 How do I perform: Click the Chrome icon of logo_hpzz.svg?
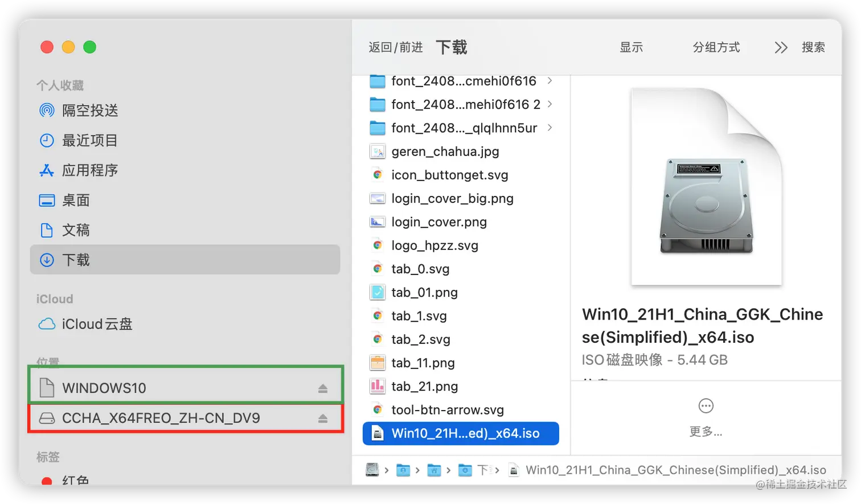point(378,245)
